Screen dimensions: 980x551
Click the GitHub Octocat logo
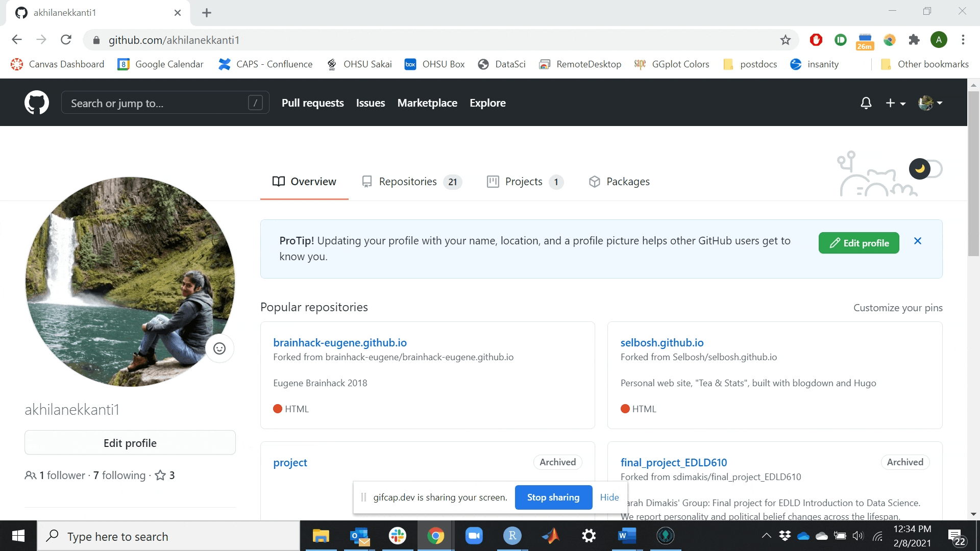[37, 103]
